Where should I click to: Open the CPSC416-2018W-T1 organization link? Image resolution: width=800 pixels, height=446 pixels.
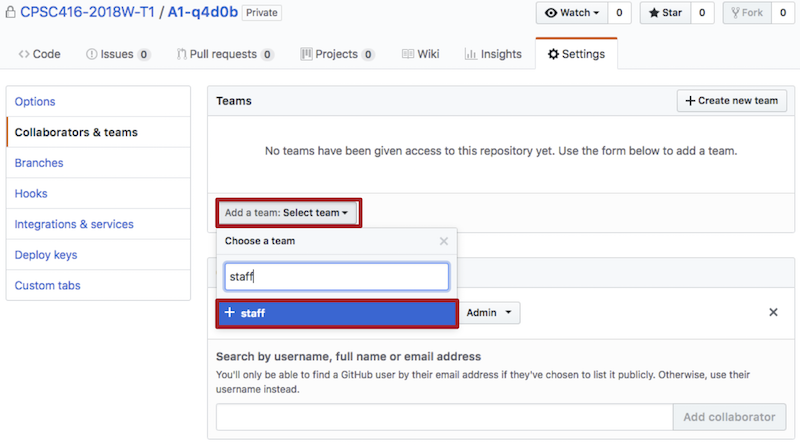pos(87,12)
